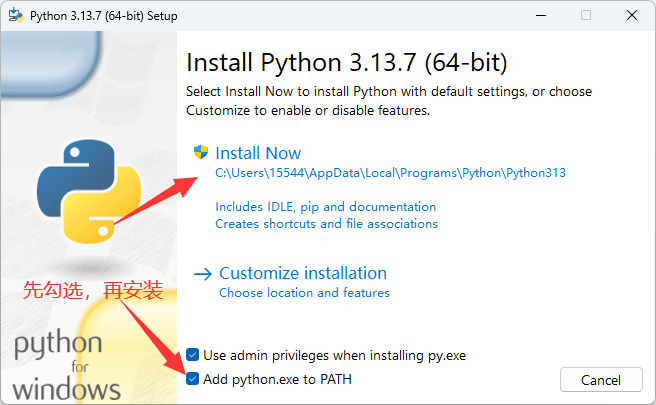Click "Choose location and features" subtitle
This screenshot has width=656, height=405.
304,293
